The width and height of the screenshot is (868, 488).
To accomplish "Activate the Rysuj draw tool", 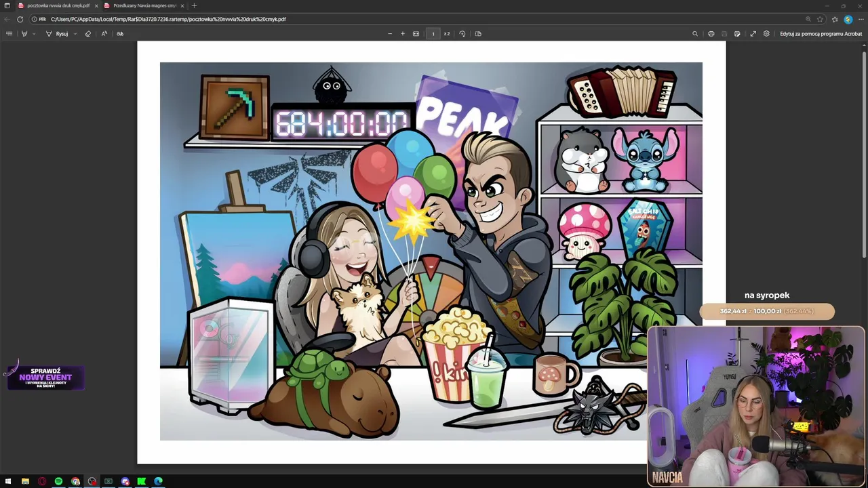I will (57, 34).
